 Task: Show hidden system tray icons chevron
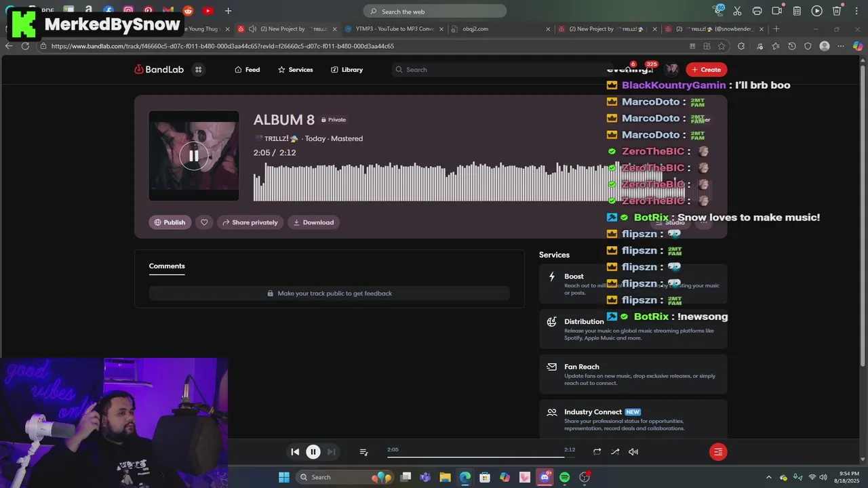point(768,477)
